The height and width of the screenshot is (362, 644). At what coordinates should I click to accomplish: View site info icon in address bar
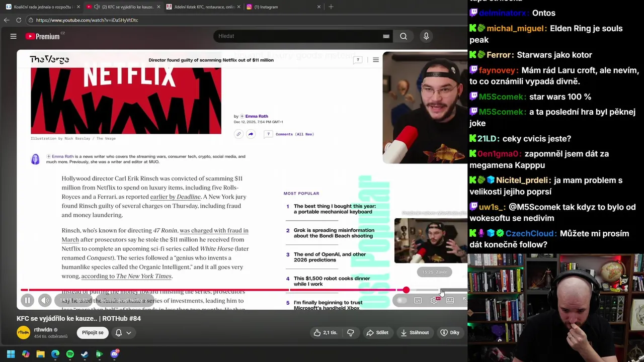point(31,20)
